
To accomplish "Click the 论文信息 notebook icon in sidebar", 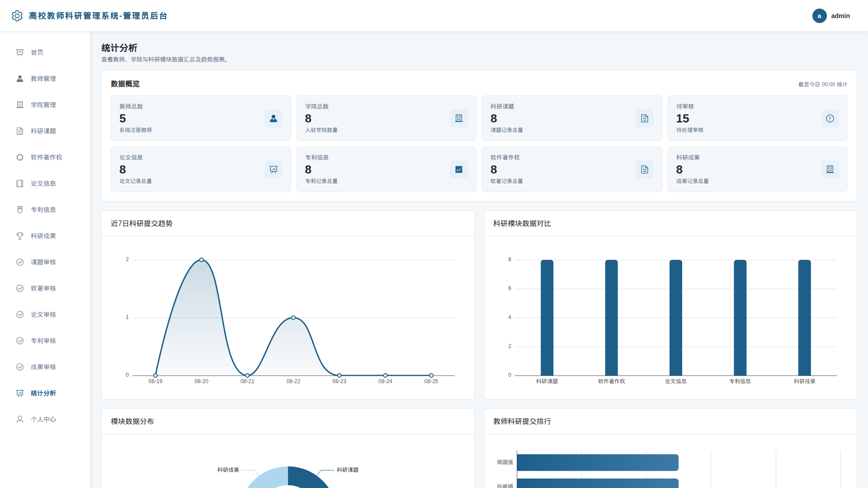I will [x=20, y=183].
